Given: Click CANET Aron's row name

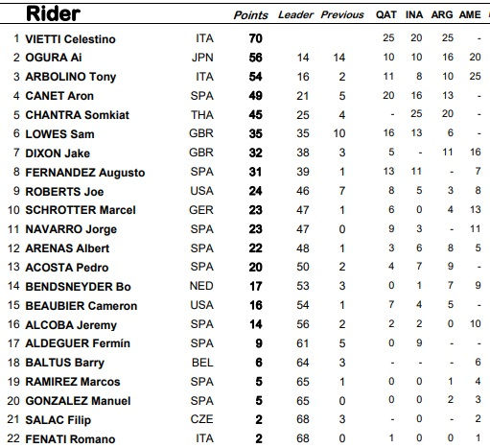Looking at the screenshot, I should coord(59,96).
